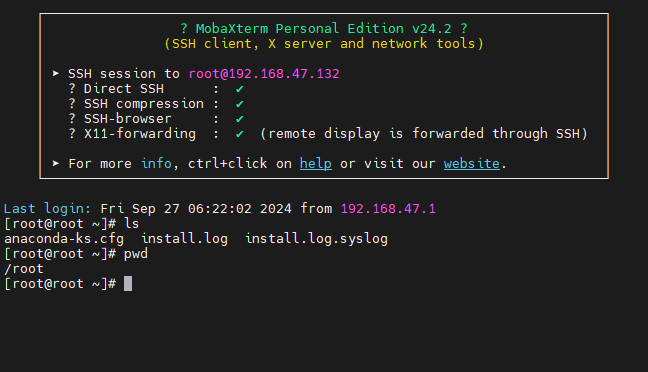Click the root@192.168.47.132 session address
Image resolution: width=648 pixels, height=372 pixels.
pyautogui.click(x=264, y=74)
